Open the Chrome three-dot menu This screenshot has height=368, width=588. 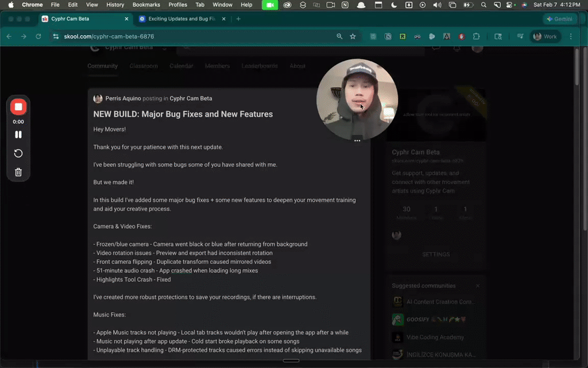click(570, 36)
